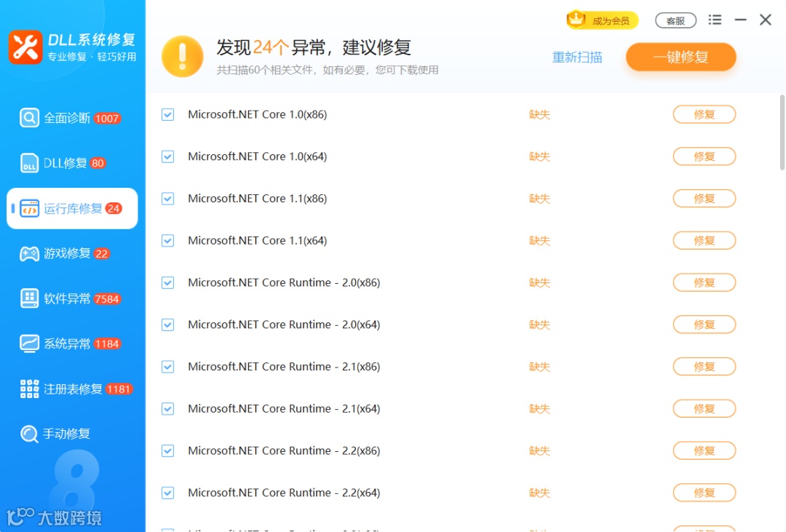Click the 运行库修复 code window icon
This screenshot has width=786, height=532.
[29, 208]
